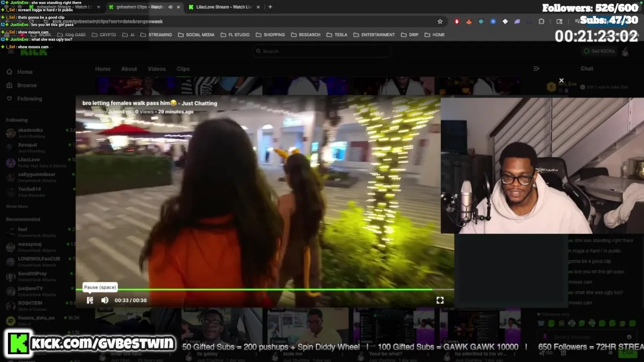Open a new browser tab
The width and height of the screenshot is (644, 362).
(270, 7)
